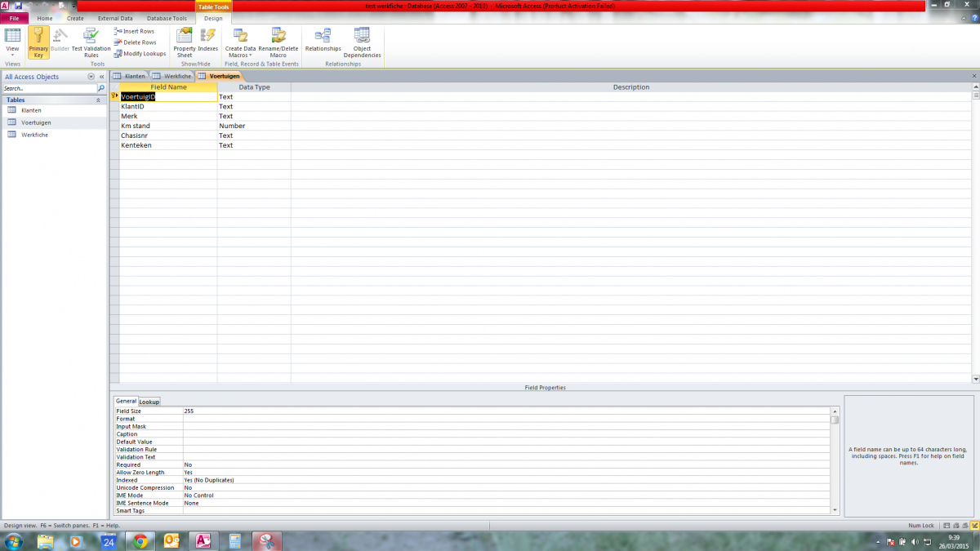Click the Validation Rule property field
Screen dimensions: 980x551
point(506,449)
